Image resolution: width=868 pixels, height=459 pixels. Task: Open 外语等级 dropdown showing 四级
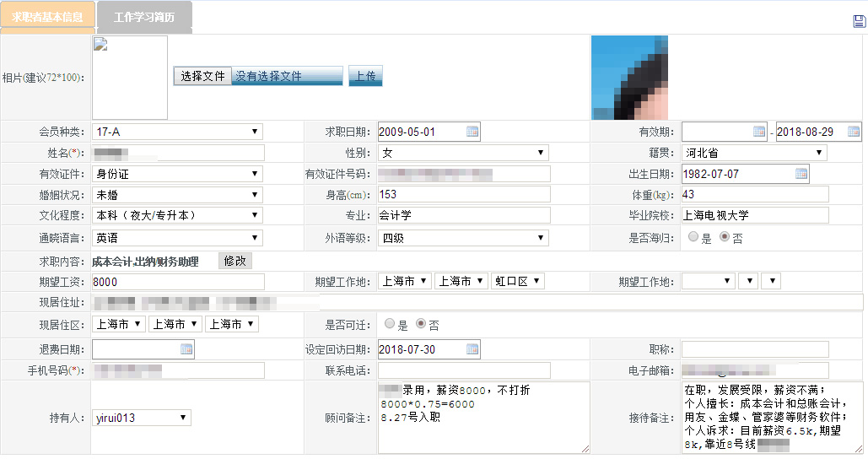463,238
